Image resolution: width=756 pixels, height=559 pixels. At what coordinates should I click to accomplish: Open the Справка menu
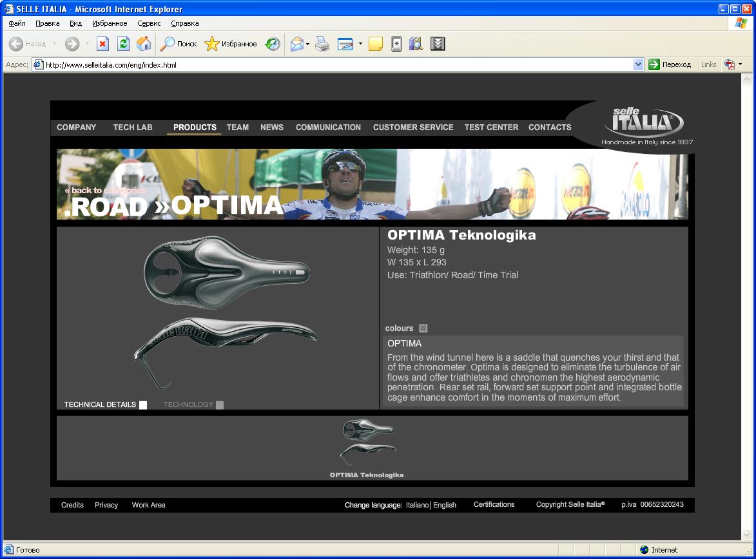pos(185,23)
